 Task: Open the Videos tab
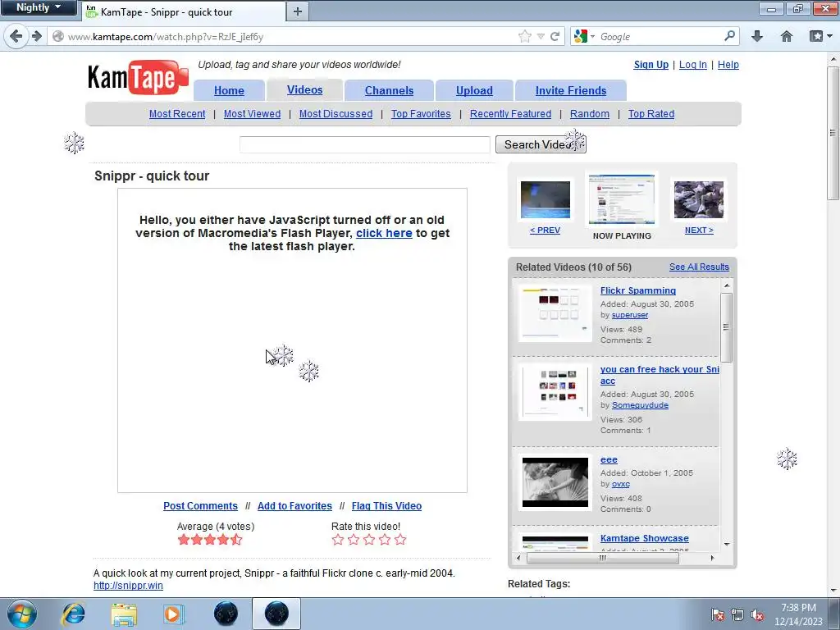304,90
